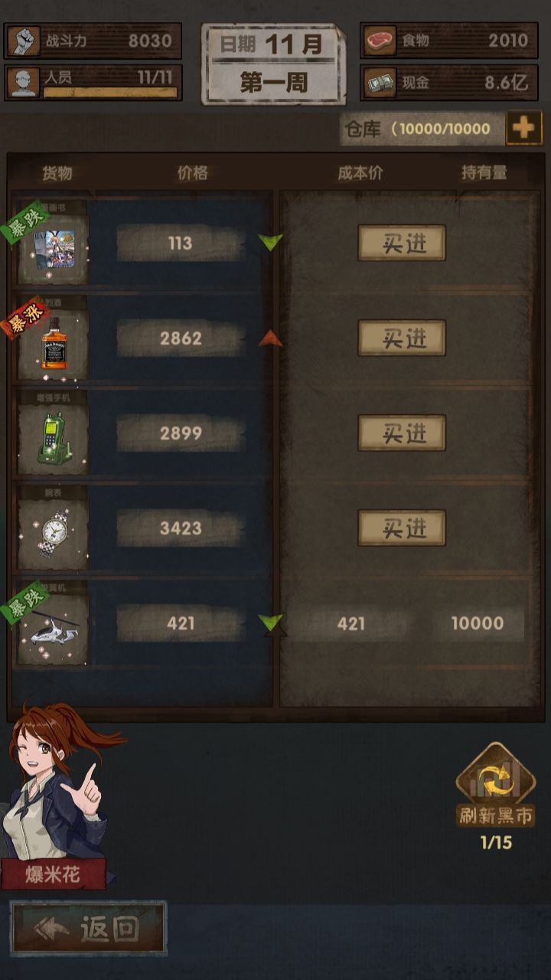Tap the green down arrow at 421
Screen dimensions: 551x980
tap(270, 622)
